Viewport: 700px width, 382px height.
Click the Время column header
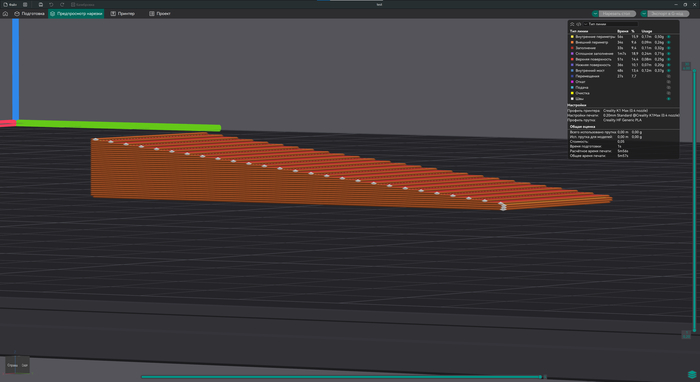pos(623,31)
